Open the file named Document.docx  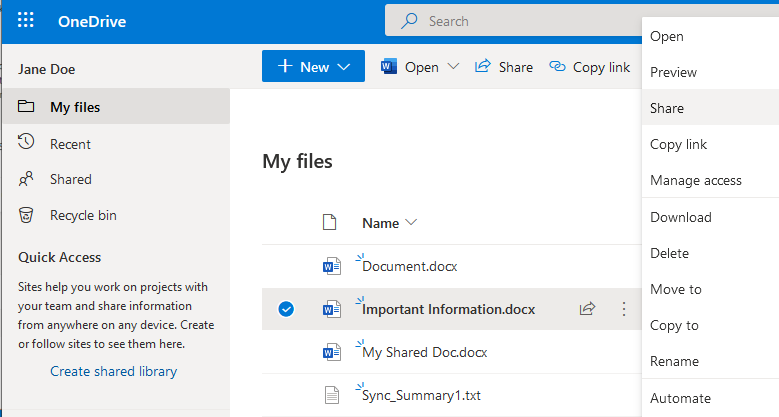[x=409, y=266]
